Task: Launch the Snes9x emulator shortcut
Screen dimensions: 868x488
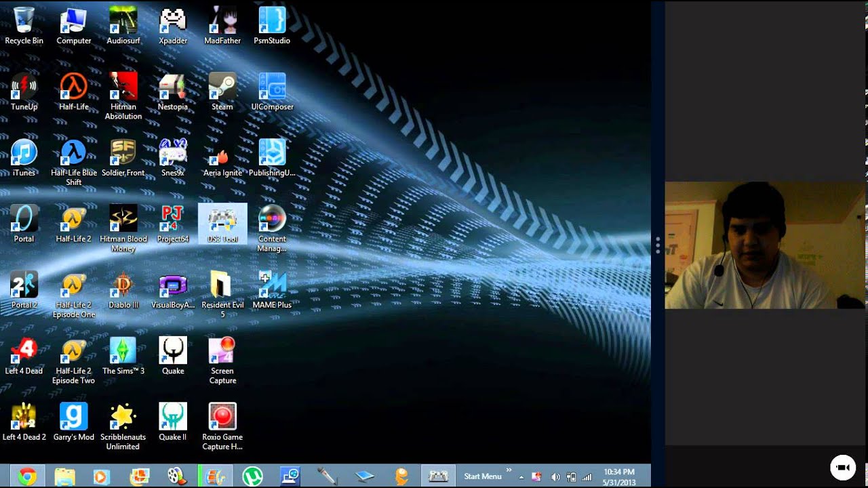Action: coord(173,159)
